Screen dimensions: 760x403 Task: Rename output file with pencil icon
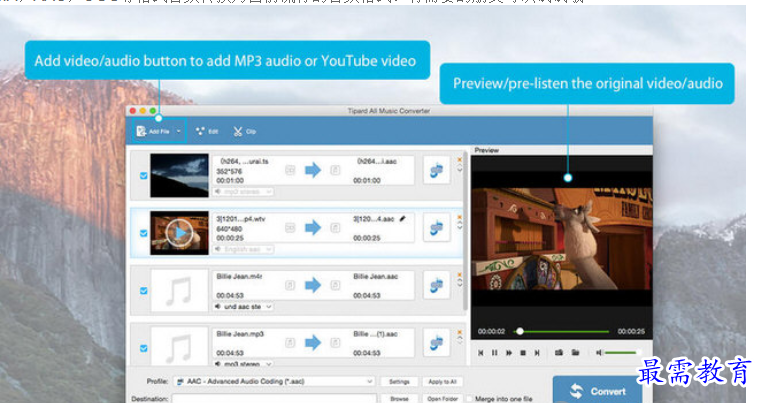coord(402,219)
